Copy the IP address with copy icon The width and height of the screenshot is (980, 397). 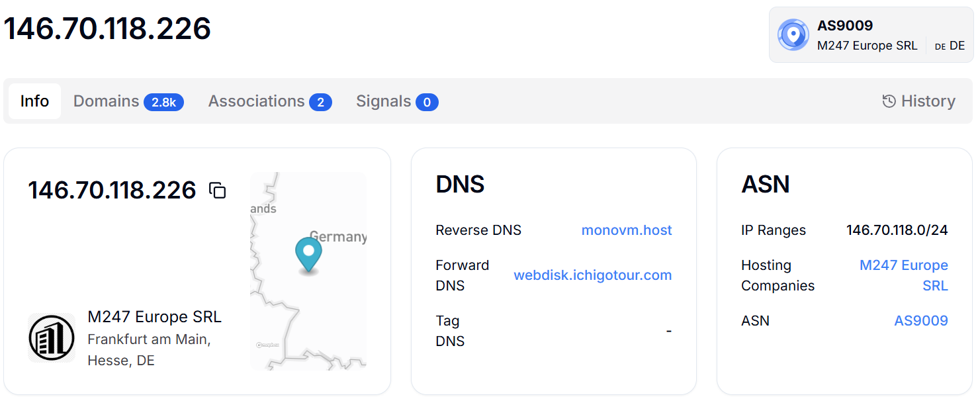tap(218, 191)
